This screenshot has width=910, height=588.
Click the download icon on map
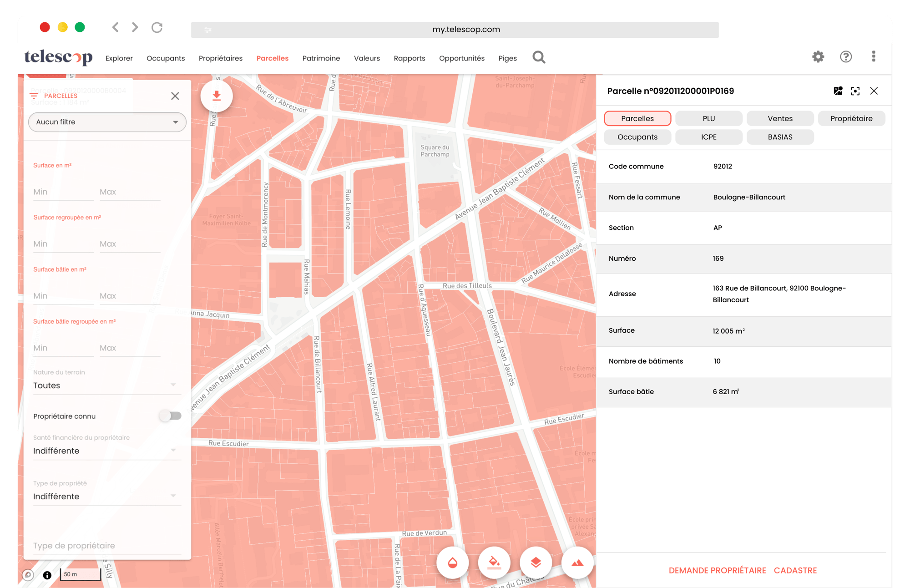pyautogui.click(x=217, y=96)
